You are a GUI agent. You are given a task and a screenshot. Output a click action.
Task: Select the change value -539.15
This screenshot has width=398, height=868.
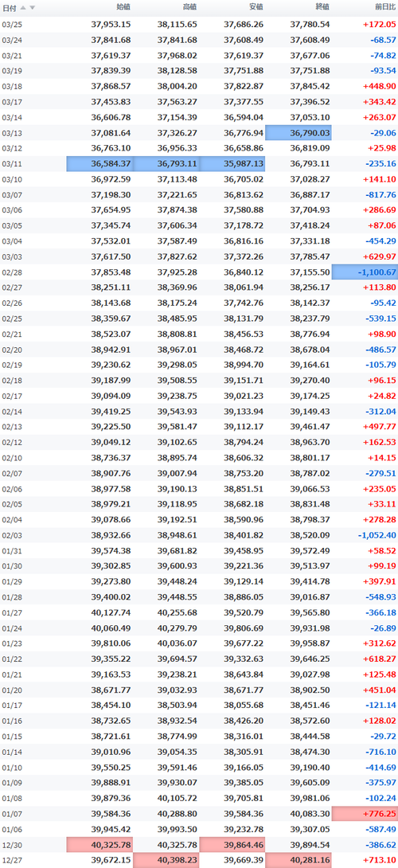(x=379, y=319)
